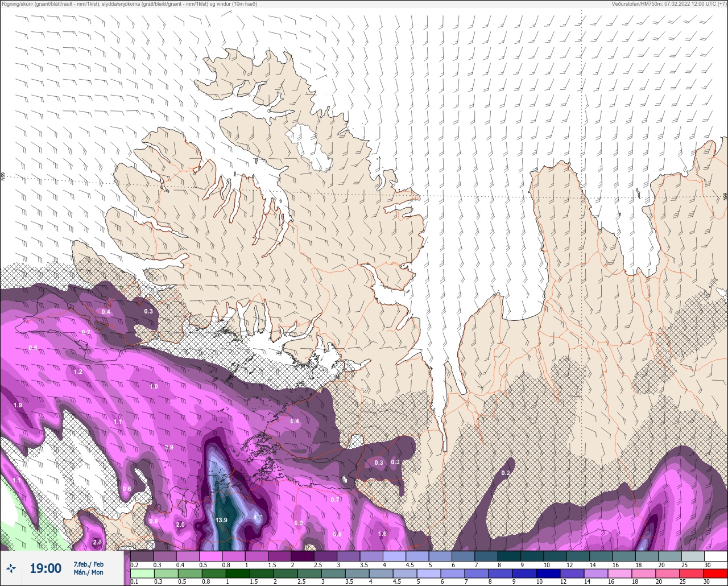Click the compass star icon beside 19:00
728x586 pixels.
pos(11,568)
